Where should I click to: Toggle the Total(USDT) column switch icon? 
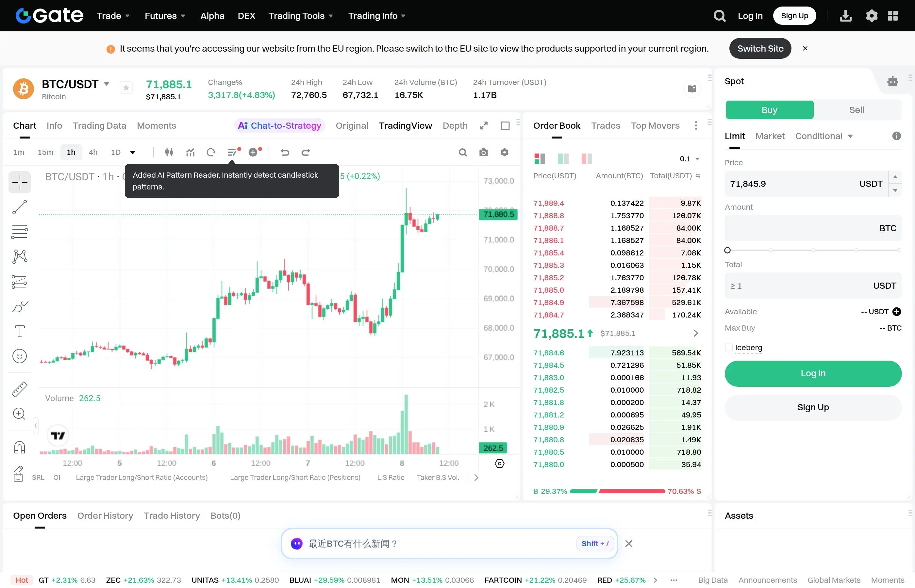(698, 176)
